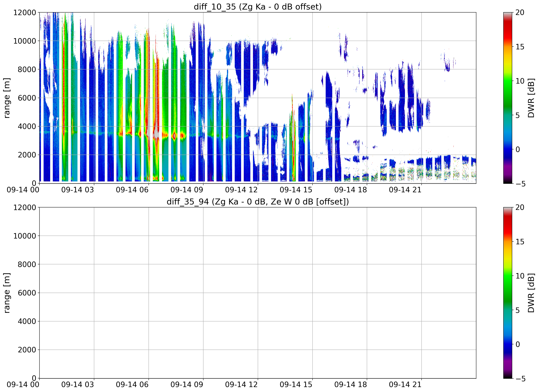
Task: Select the lower colorbar's "DWR [dB]" label
Action: [531, 293]
